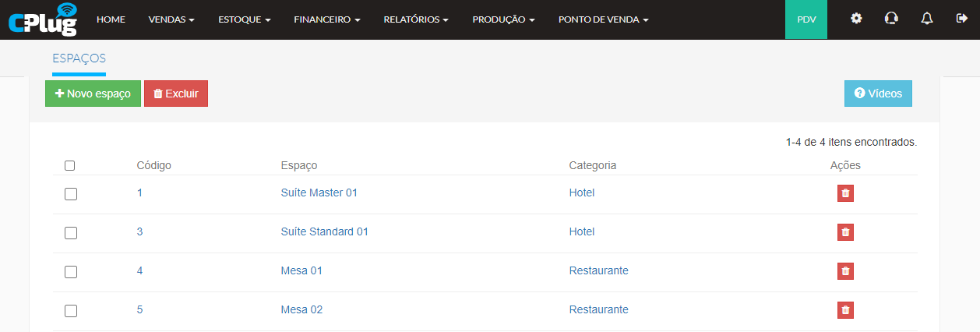Check the box for Suíte Master 01
The height and width of the screenshot is (332, 980).
(x=71, y=194)
